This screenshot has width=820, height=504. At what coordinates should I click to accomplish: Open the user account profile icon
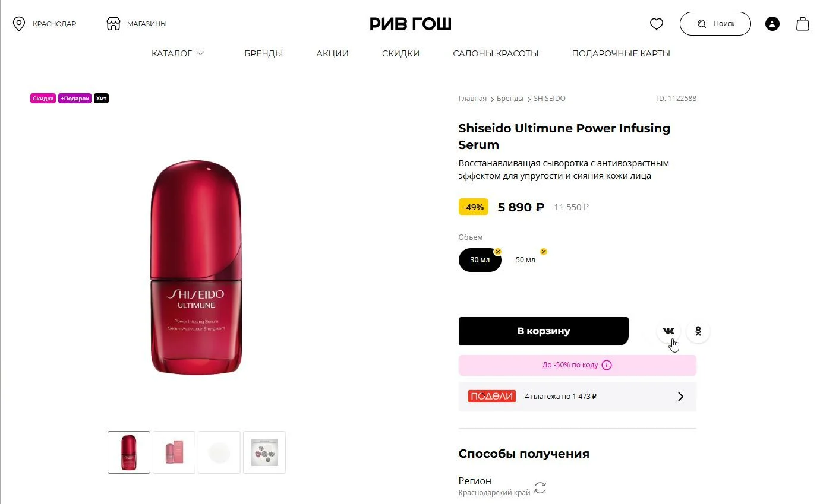[772, 24]
